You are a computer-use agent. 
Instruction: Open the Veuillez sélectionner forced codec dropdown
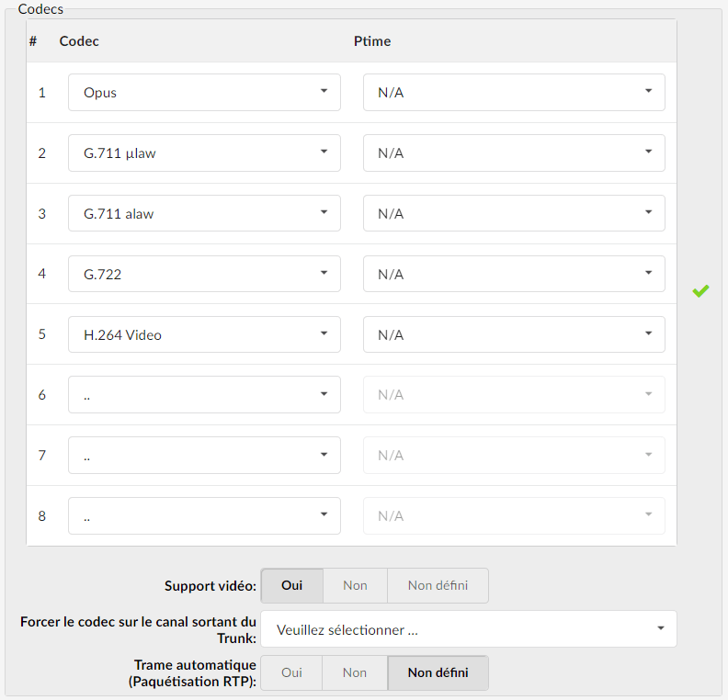(469, 629)
